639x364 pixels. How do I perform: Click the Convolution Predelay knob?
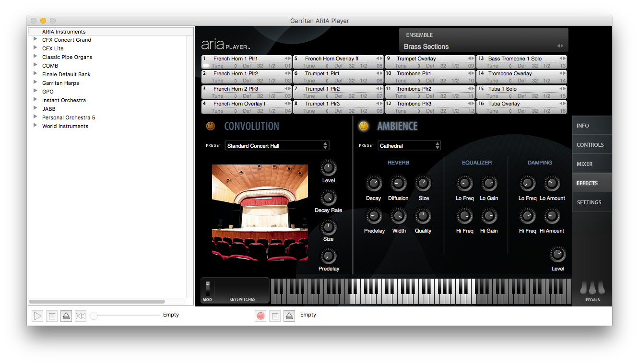(329, 256)
